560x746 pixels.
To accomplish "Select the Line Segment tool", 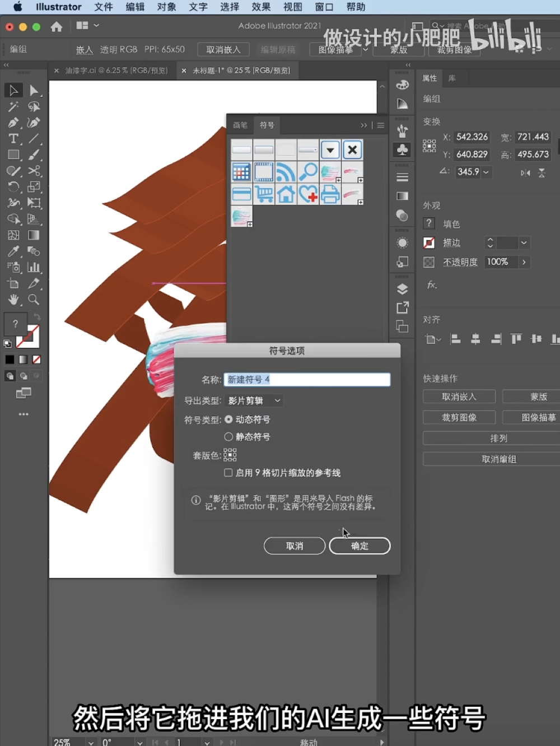I will 34,138.
